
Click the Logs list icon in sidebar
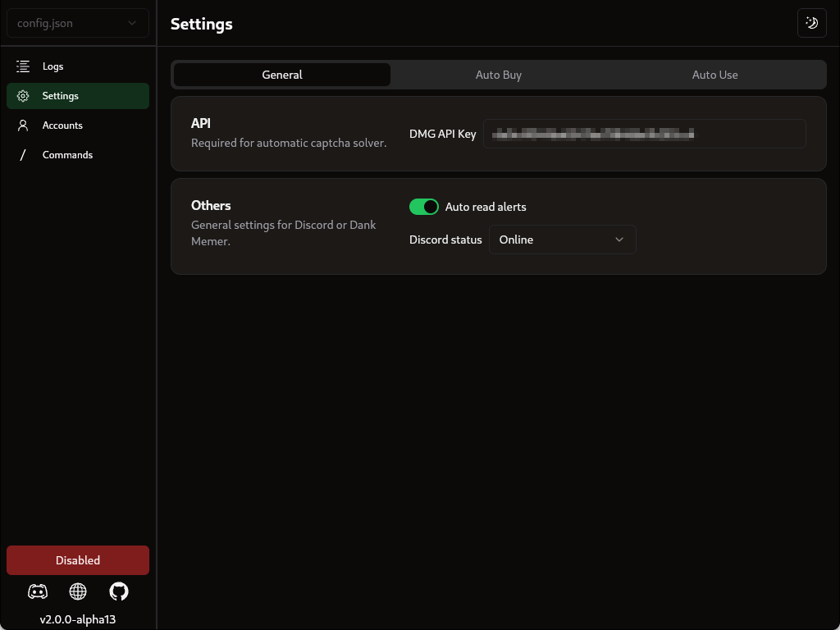click(22, 66)
